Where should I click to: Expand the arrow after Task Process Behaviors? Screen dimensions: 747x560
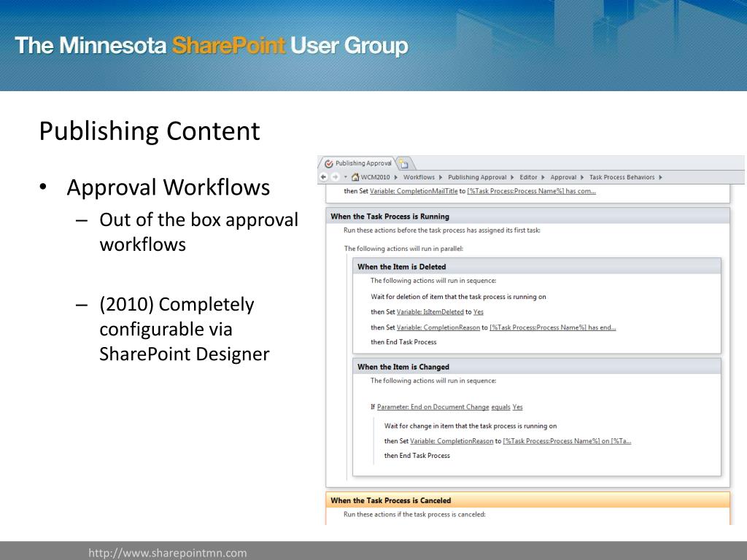661,177
